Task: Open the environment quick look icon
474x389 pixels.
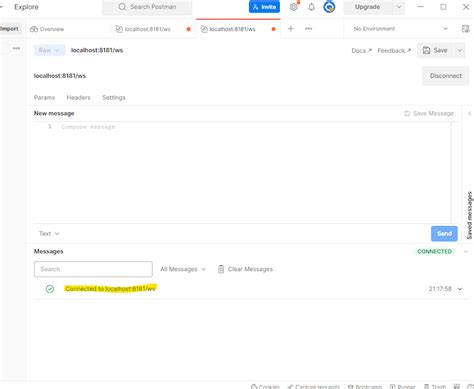Action: click(x=465, y=29)
